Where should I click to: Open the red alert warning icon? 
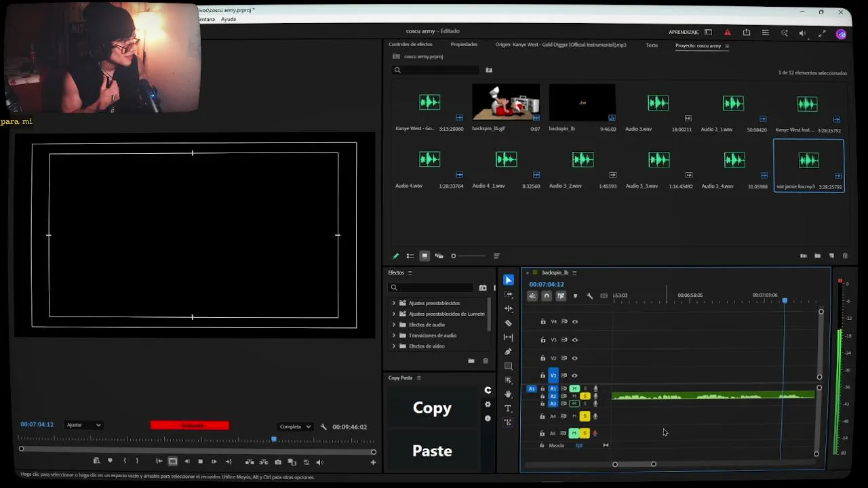(728, 33)
